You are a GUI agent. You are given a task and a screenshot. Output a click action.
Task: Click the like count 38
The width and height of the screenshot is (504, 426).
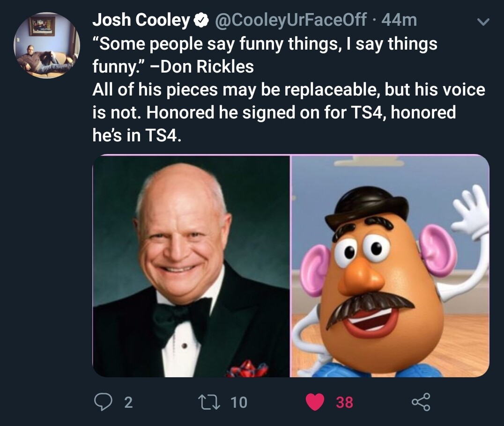(344, 403)
